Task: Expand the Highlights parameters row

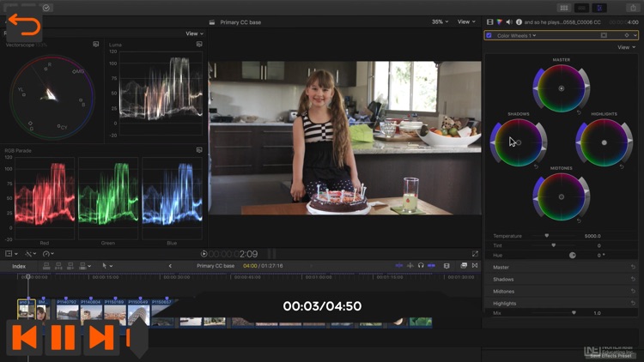Action: [x=561, y=304]
